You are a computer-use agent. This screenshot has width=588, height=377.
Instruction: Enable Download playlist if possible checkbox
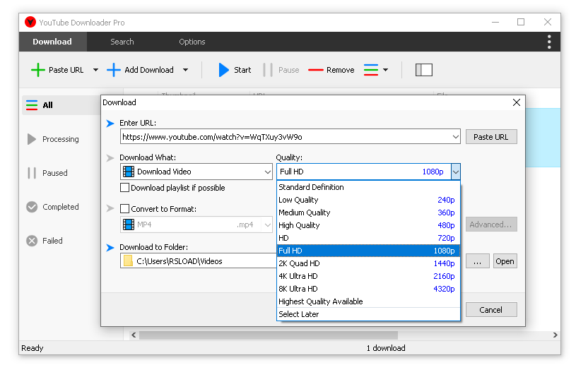124,187
